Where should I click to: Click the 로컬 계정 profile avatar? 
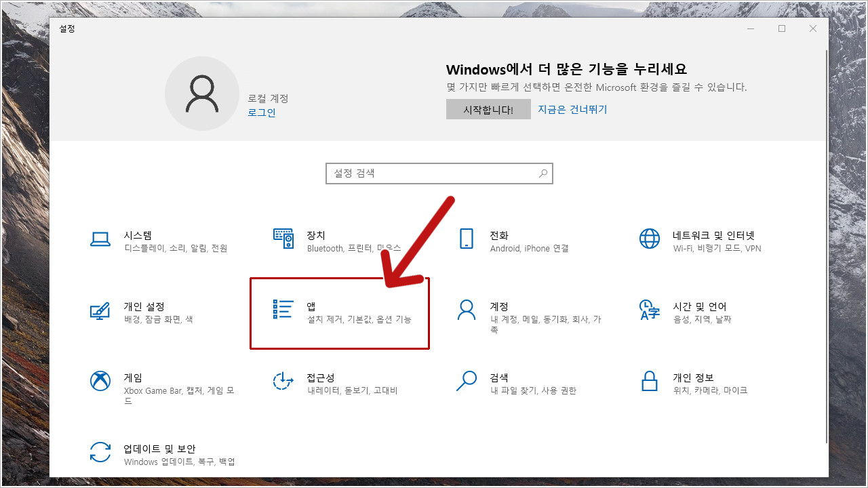point(202,94)
